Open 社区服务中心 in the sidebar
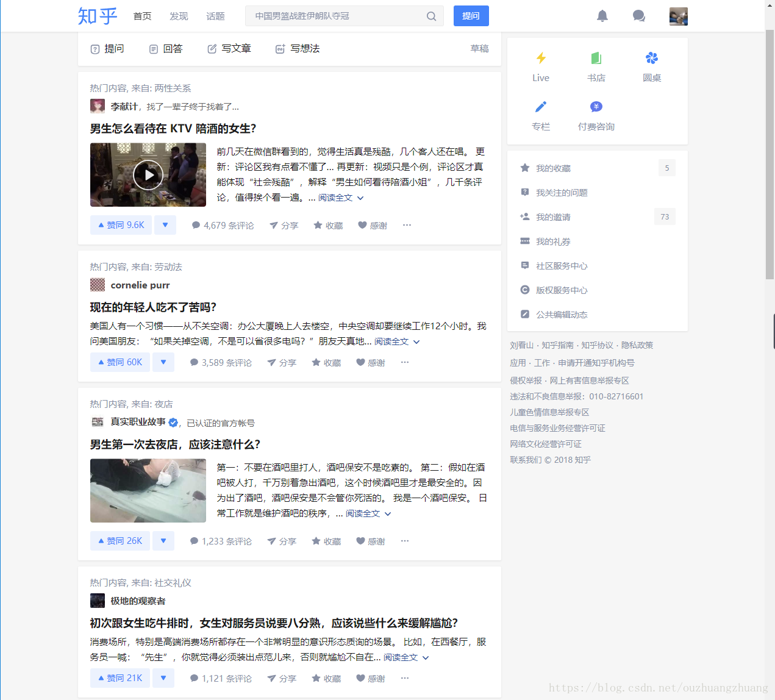This screenshot has height=700, width=775. (x=598, y=266)
